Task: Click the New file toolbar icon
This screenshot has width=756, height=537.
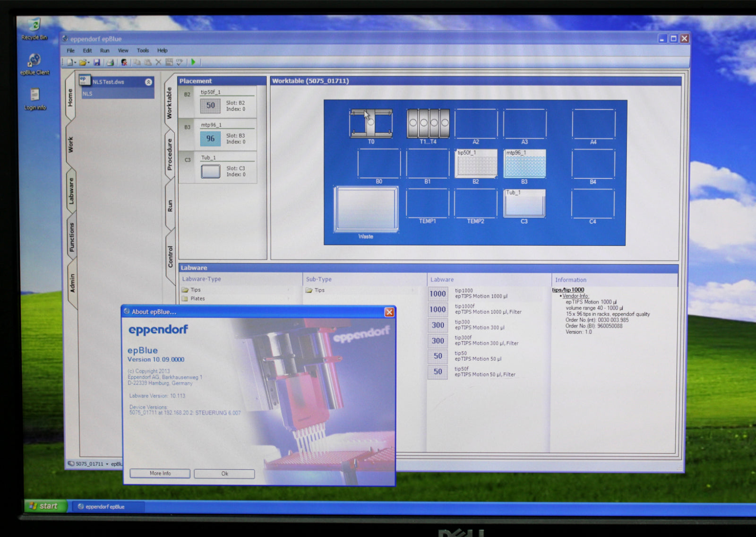Action: click(x=70, y=62)
